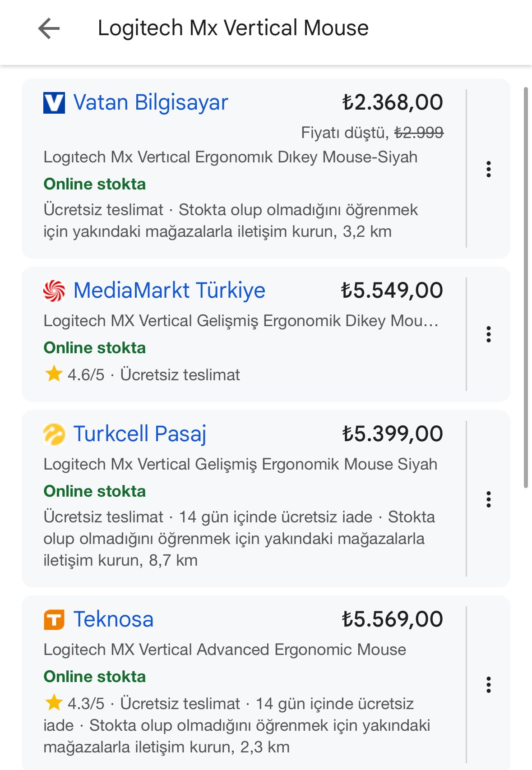Open more options for Teknosa listing
Image resolution: width=532 pixels, height=770 pixels.
488,685
